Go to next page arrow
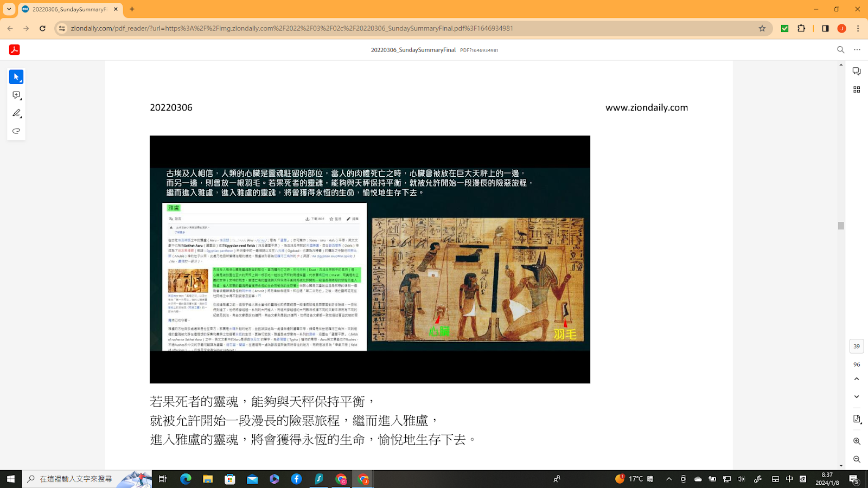Viewport: 868px width, 488px height. tap(857, 397)
